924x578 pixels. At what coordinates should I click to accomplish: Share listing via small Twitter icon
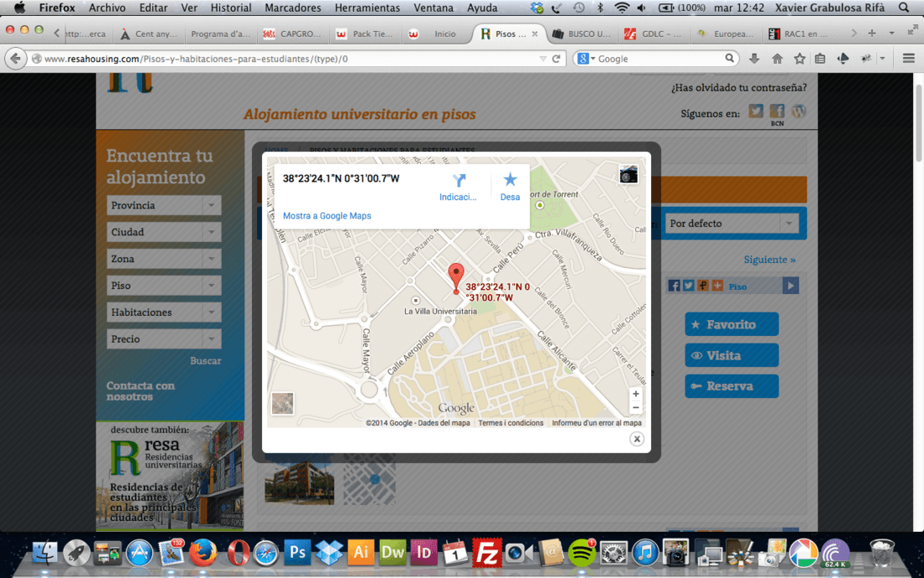[x=688, y=286]
